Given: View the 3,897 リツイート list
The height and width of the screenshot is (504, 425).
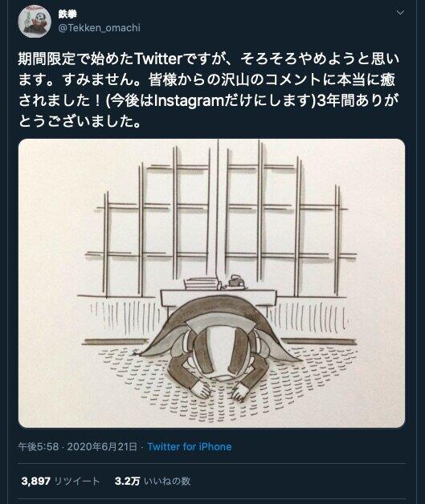Looking at the screenshot, I should (60, 482).
